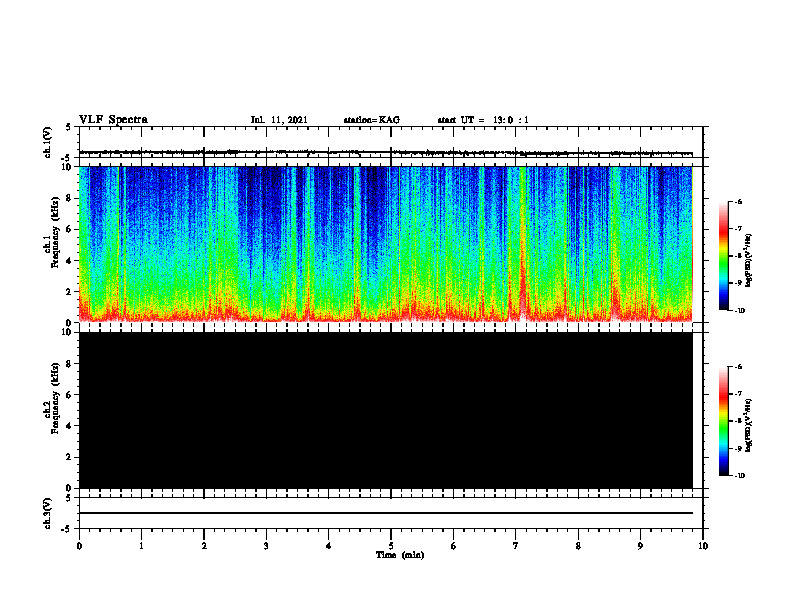Click the ch.1 voltage waveform trace
Screen dimensions: 792x612
[x=385, y=152]
